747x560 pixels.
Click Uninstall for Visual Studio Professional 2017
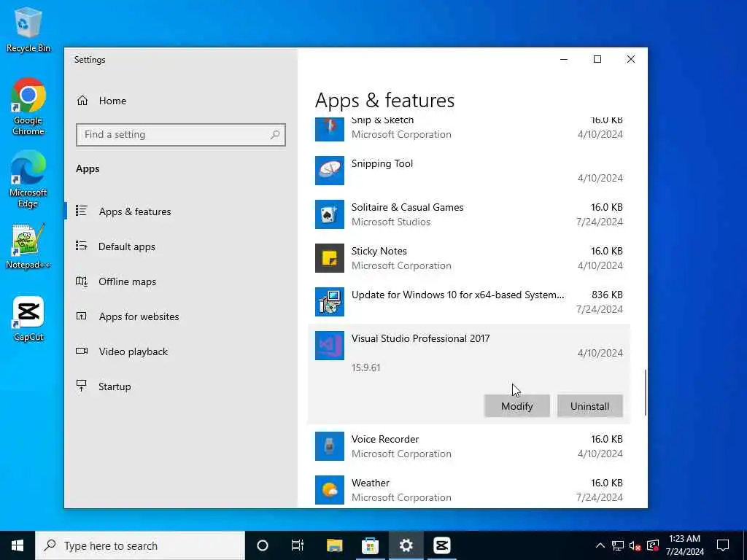(x=589, y=406)
